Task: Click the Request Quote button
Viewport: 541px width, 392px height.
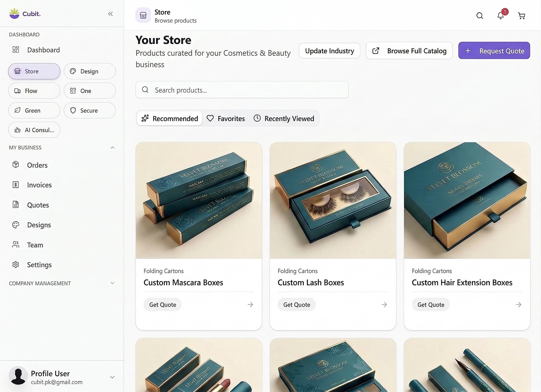Action: point(494,51)
